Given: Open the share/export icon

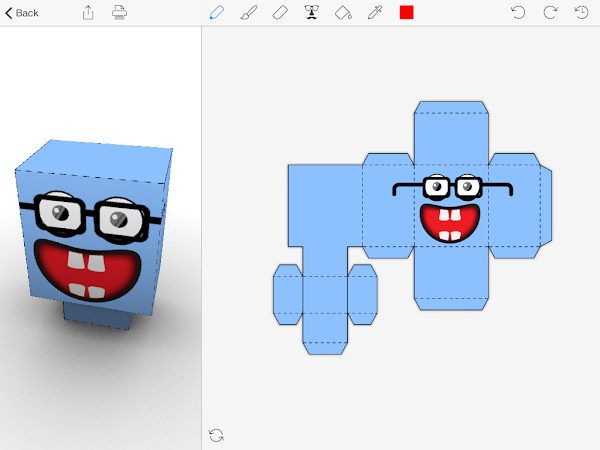Looking at the screenshot, I should (x=88, y=13).
